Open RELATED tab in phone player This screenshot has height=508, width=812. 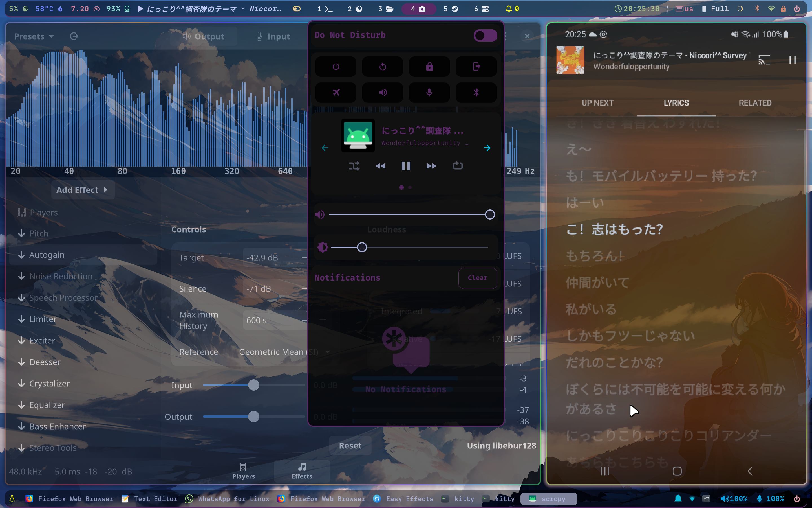pos(755,103)
